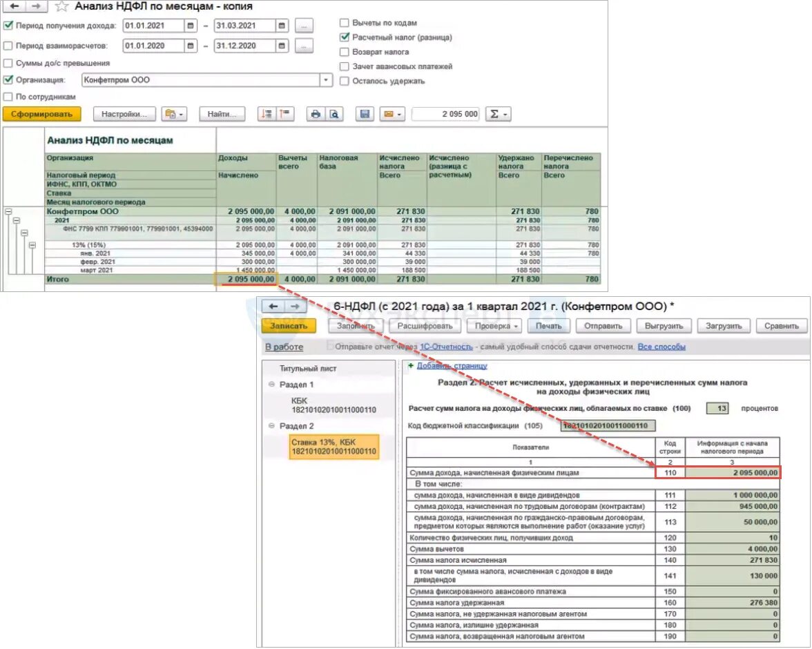Click the Загрузить button
The width and height of the screenshot is (812, 649).
[x=724, y=326]
